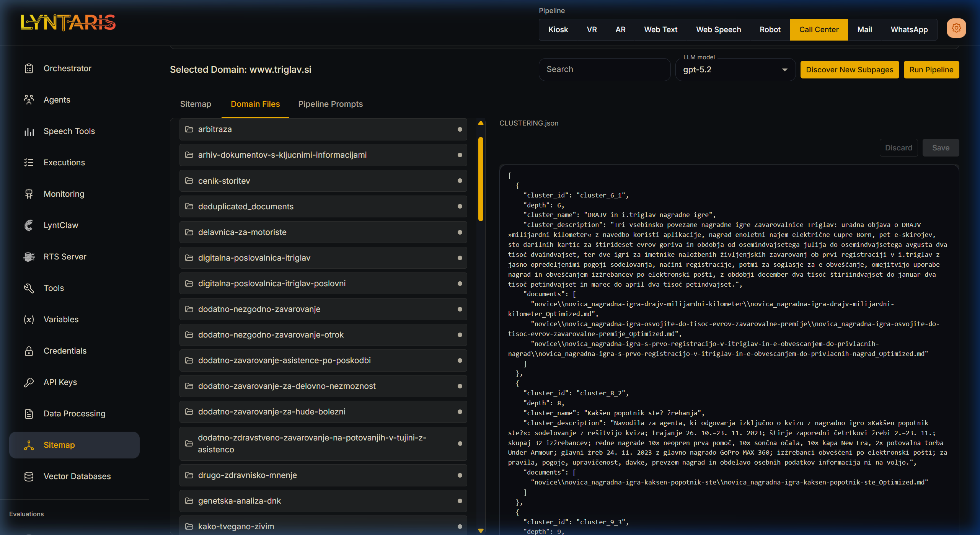The image size is (980, 535).
Task: Click the Sitemap tree icon in sidebar
Action: [29, 445]
